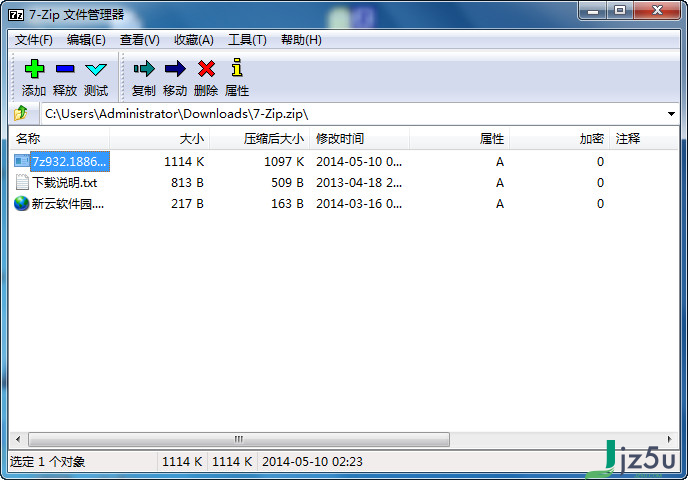
Task: Click the icon of file 7z932.1886...
Action: tap(22, 161)
